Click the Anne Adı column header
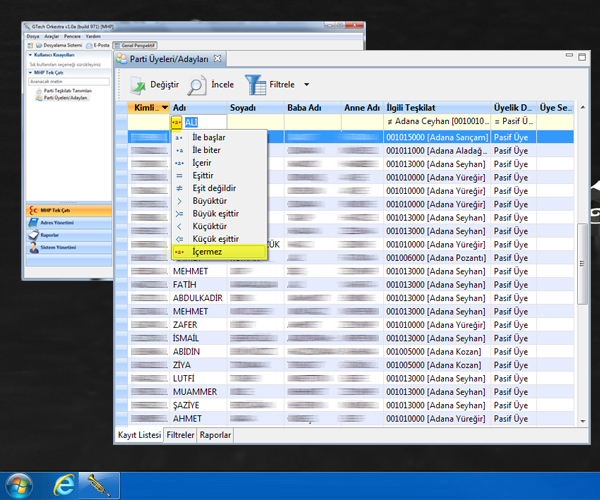Viewport: 600px width, 500px height. click(x=362, y=108)
